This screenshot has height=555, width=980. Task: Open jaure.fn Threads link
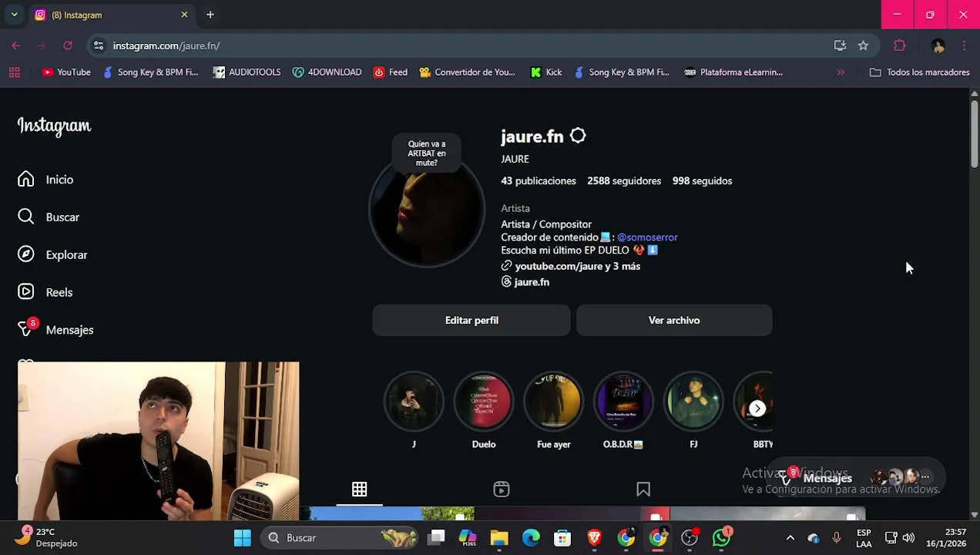click(525, 282)
